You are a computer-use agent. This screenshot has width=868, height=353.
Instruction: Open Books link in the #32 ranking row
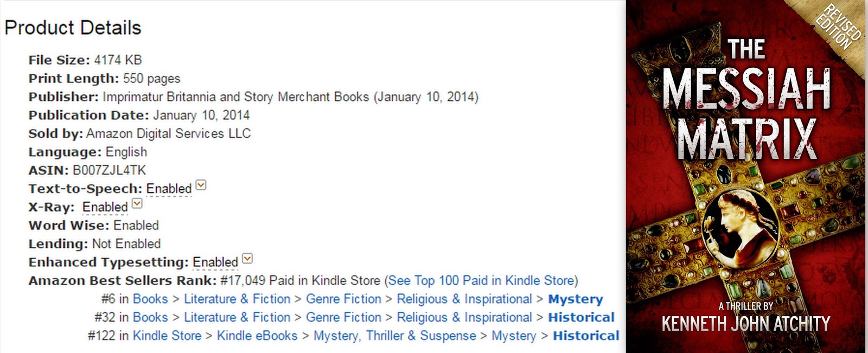pos(150,318)
